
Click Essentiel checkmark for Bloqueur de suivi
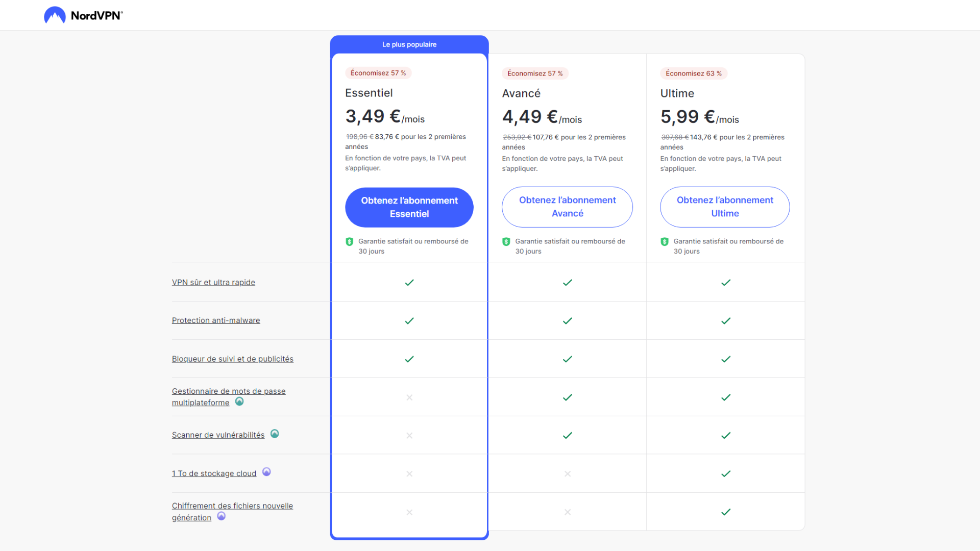tap(409, 359)
